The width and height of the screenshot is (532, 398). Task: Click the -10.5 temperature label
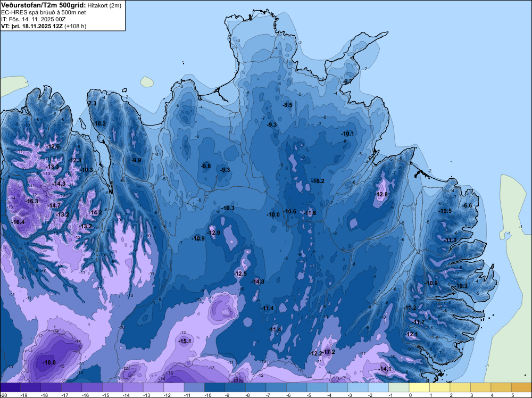[445, 211]
